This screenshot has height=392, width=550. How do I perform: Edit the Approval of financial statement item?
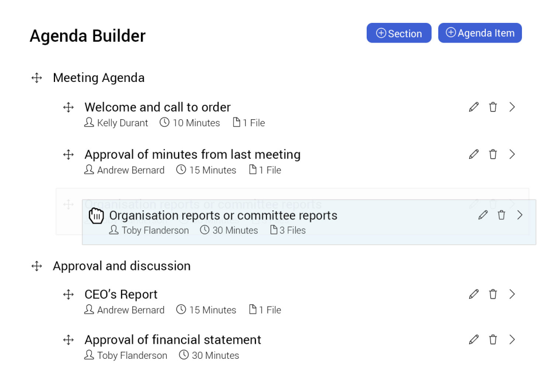point(473,340)
